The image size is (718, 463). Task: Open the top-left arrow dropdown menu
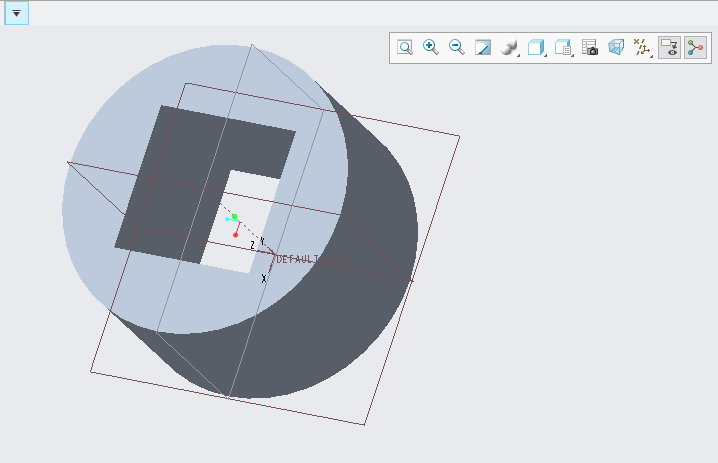16,13
